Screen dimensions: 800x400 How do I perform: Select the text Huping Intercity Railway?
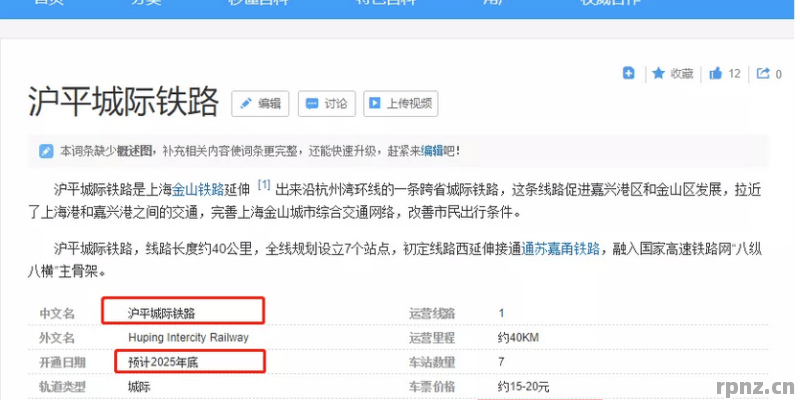tap(188, 337)
